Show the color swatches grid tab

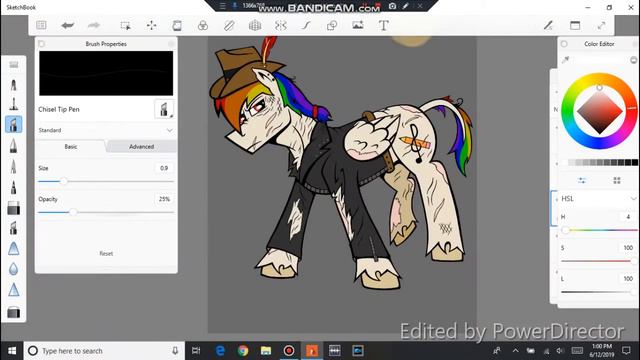[617, 180]
